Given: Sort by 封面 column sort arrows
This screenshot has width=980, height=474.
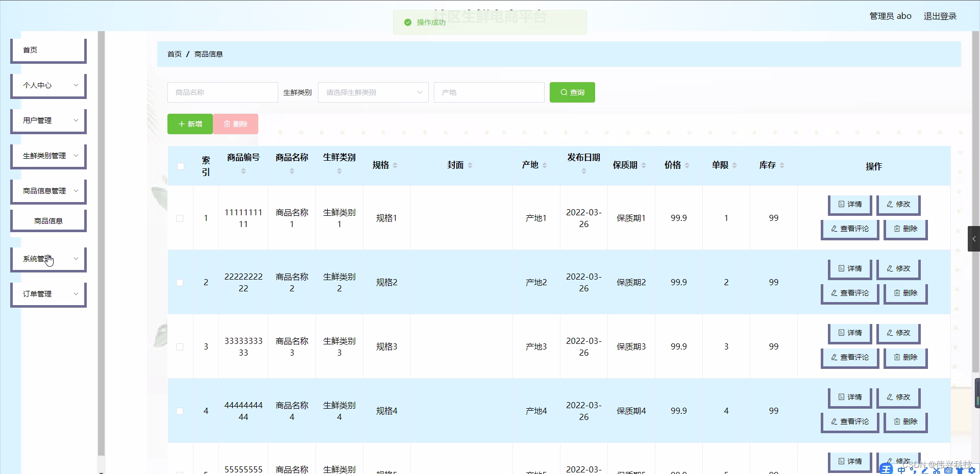Looking at the screenshot, I should (470, 165).
